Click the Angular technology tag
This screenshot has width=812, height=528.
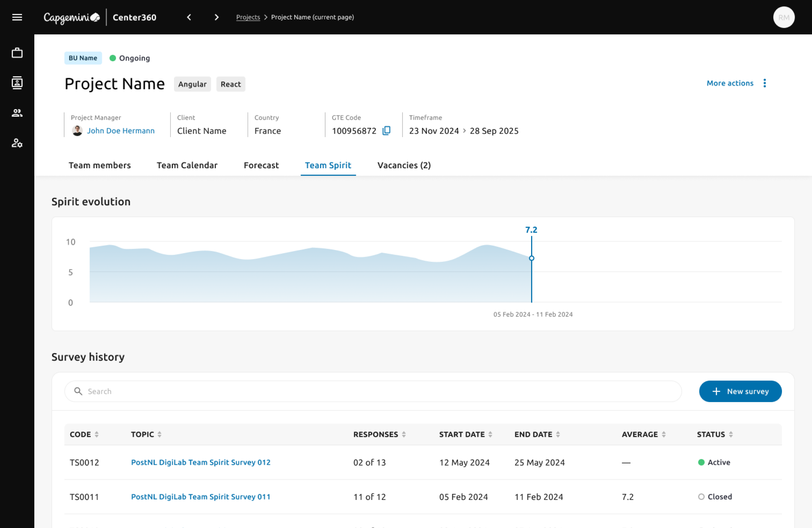pyautogui.click(x=192, y=84)
